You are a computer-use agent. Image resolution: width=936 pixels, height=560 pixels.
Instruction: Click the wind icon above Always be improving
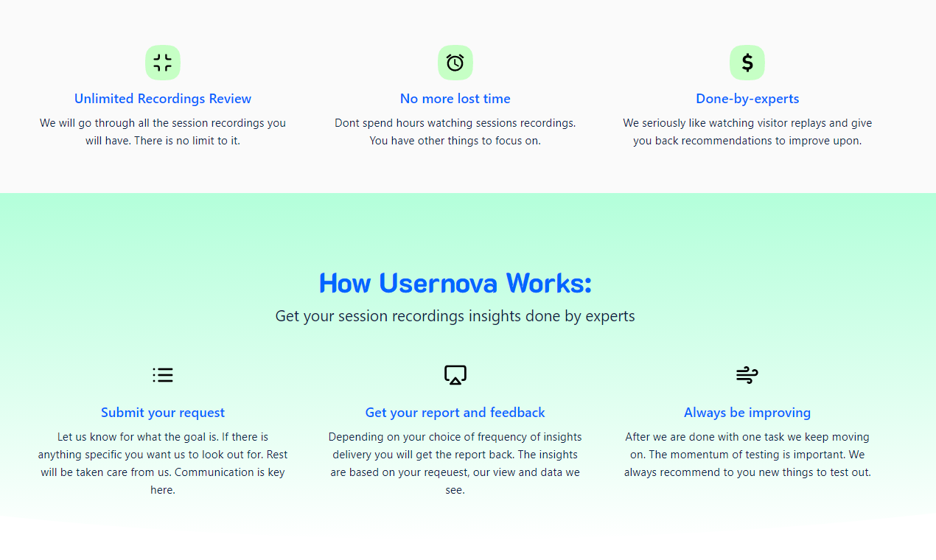pos(747,374)
